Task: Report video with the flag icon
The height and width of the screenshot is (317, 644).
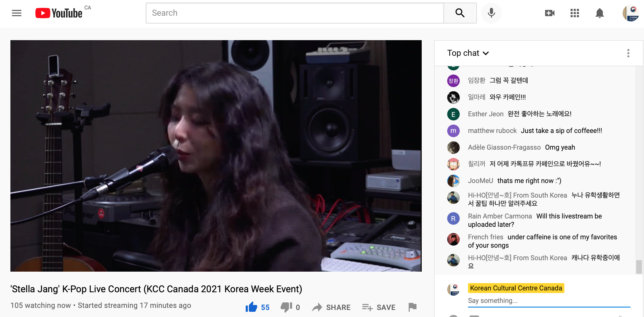Action: (413, 307)
